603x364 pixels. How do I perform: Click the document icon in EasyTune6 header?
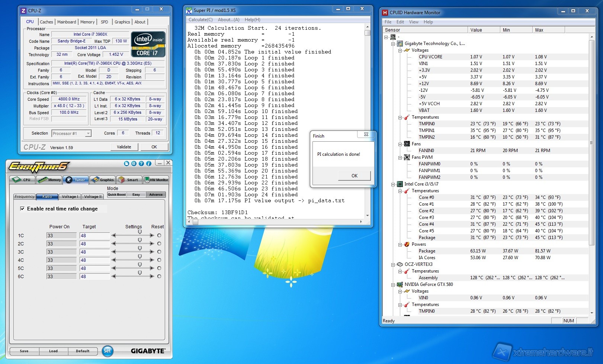click(x=126, y=164)
